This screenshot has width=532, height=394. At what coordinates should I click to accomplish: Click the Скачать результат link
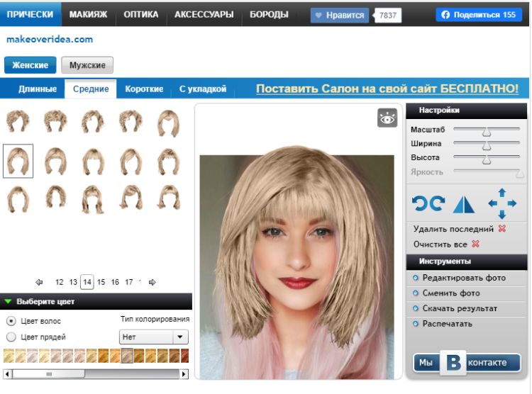click(x=460, y=309)
